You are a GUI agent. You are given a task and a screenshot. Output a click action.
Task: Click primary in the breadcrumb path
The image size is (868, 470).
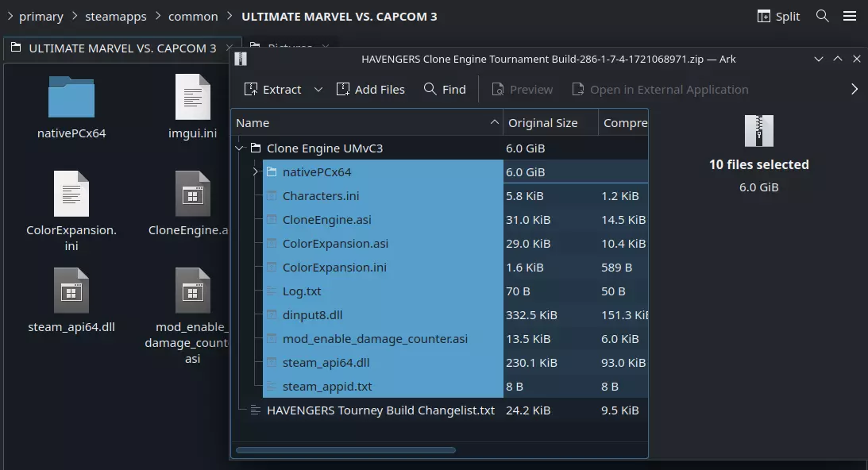(41, 17)
